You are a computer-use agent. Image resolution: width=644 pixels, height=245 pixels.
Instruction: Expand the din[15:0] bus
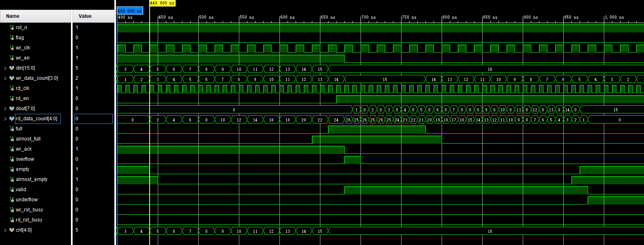click(5, 68)
